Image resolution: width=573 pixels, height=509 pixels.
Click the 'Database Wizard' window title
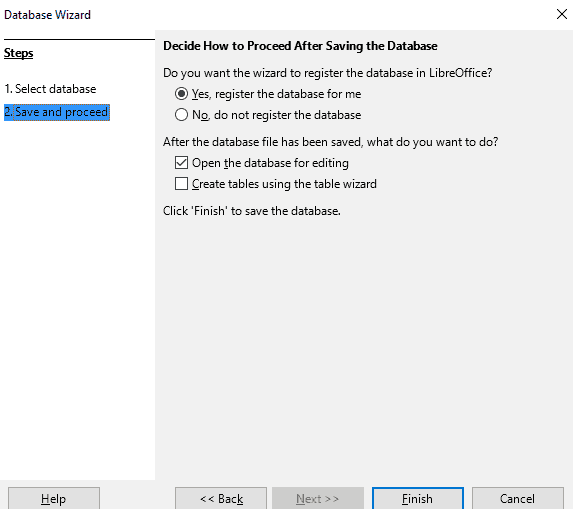click(47, 15)
